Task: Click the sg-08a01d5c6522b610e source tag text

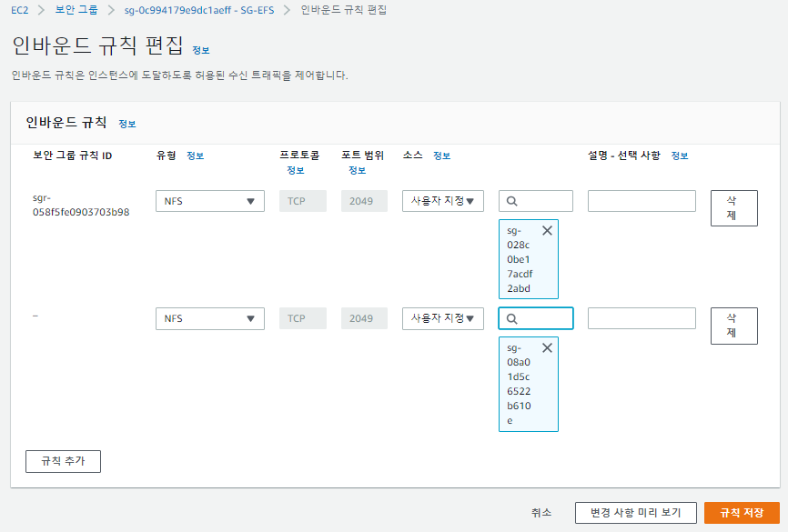Action: [x=519, y=384]
